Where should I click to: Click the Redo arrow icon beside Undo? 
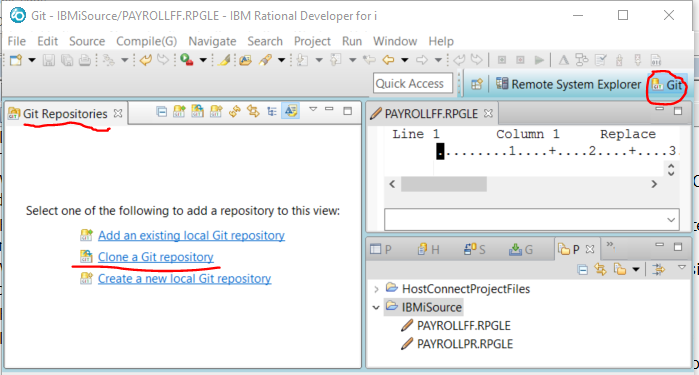pos(163,60)
